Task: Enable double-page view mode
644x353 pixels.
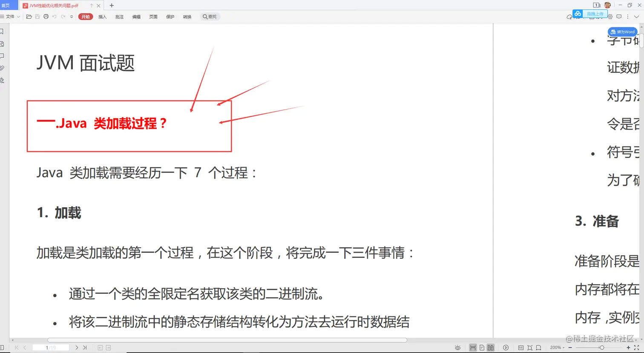Action: coord(490,347)
